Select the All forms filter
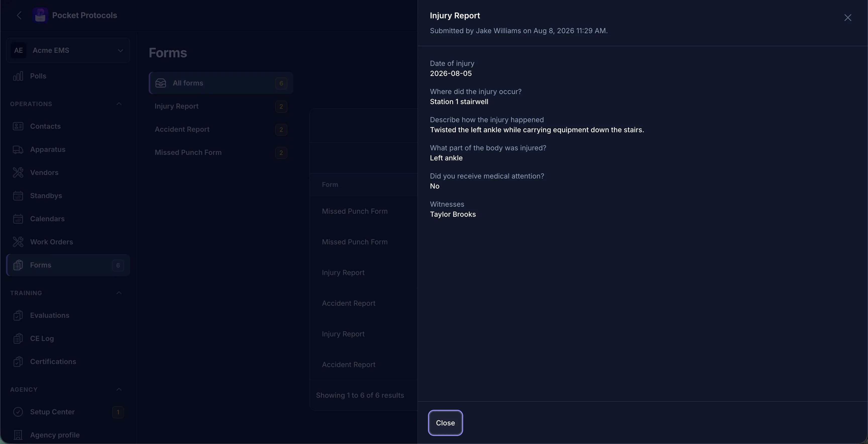This screenshot has width=868, height=444. pyautogui.click(x=221, y=83)
